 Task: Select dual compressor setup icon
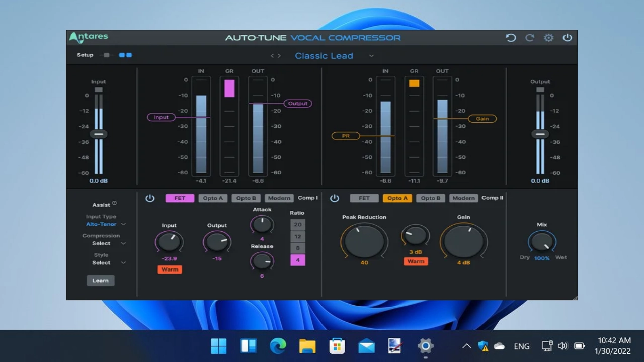125,55
